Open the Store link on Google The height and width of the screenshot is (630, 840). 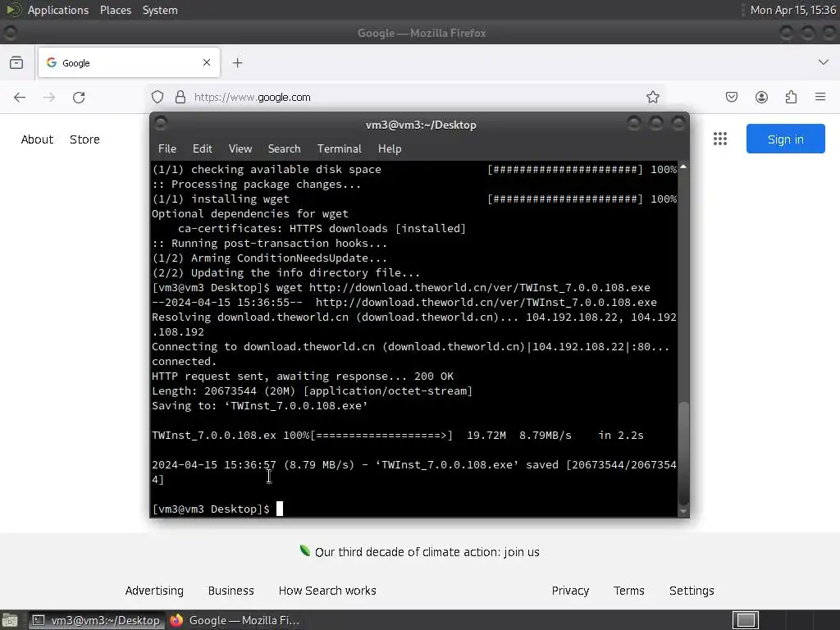[x=84, y=139]
